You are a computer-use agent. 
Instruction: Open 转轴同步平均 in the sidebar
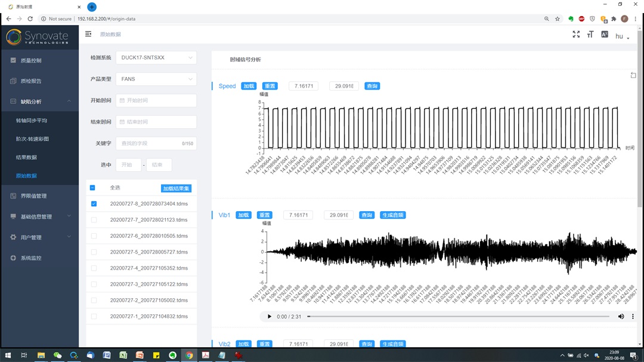point(32,120)
